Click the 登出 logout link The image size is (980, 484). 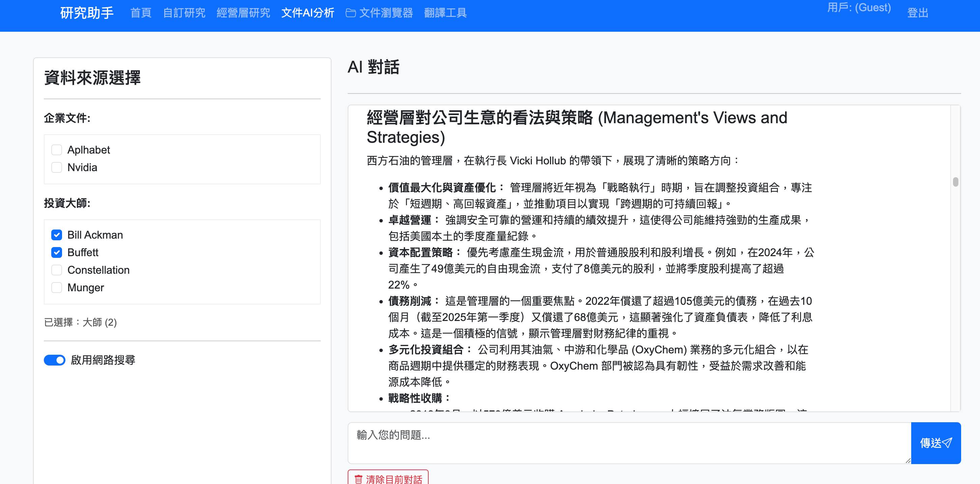pos(917,13)
